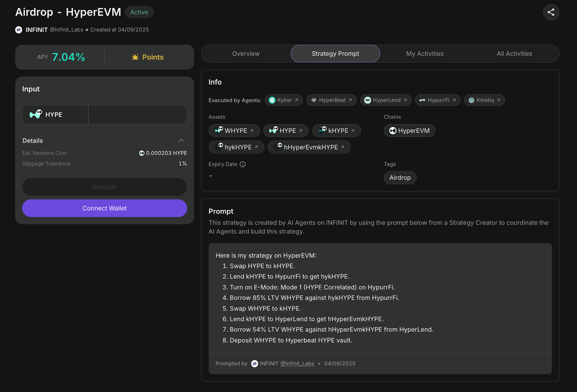Image resolution: width=577 pixels, height=392 pixels.
Task: Click the 'Est. Network Cost' label
Action: [x=45, y=153]
